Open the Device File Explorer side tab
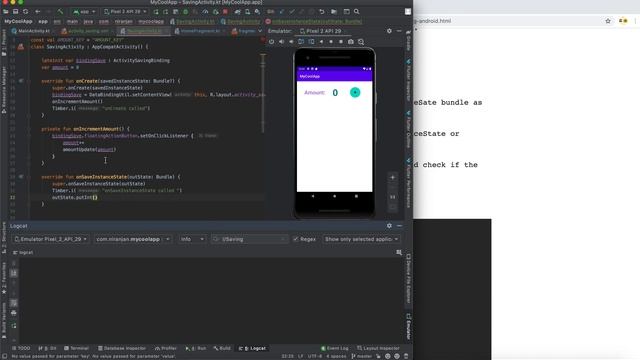The width and height of the screenshot is (640, 360). pyautogui.click(x=408, y=278)
